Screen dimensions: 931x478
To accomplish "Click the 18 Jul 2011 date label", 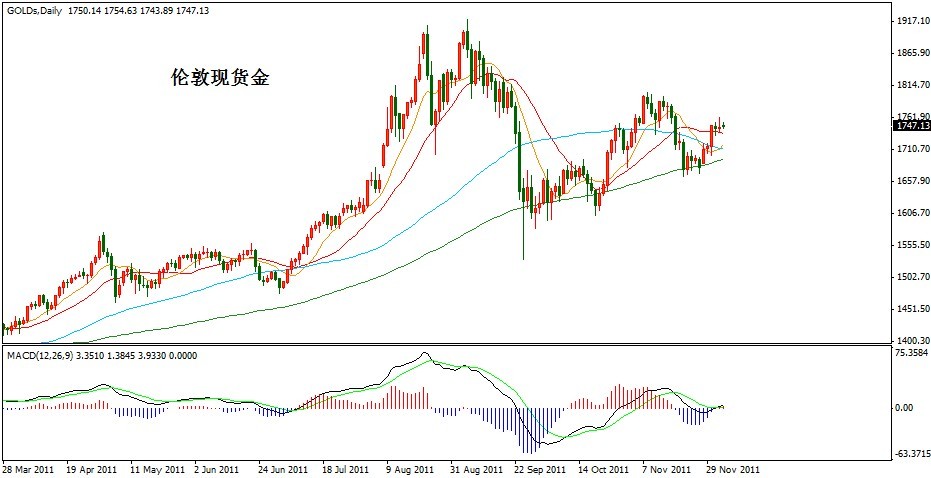I will (347, 468).
